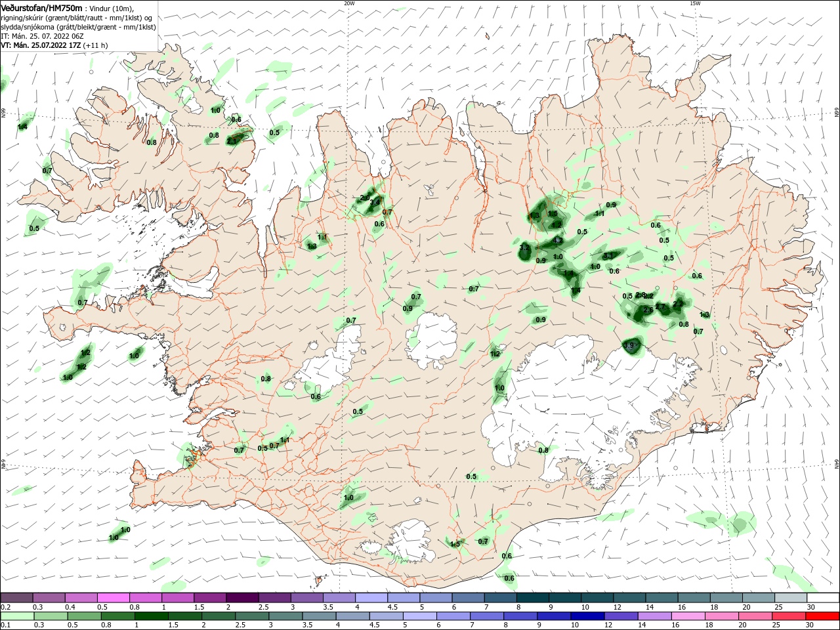This screenshot has width=840, height=630.
Task: Click the "VT: Mán. 25.07.2022 17Z (+11 h)" line
Action: click(54, 45)
